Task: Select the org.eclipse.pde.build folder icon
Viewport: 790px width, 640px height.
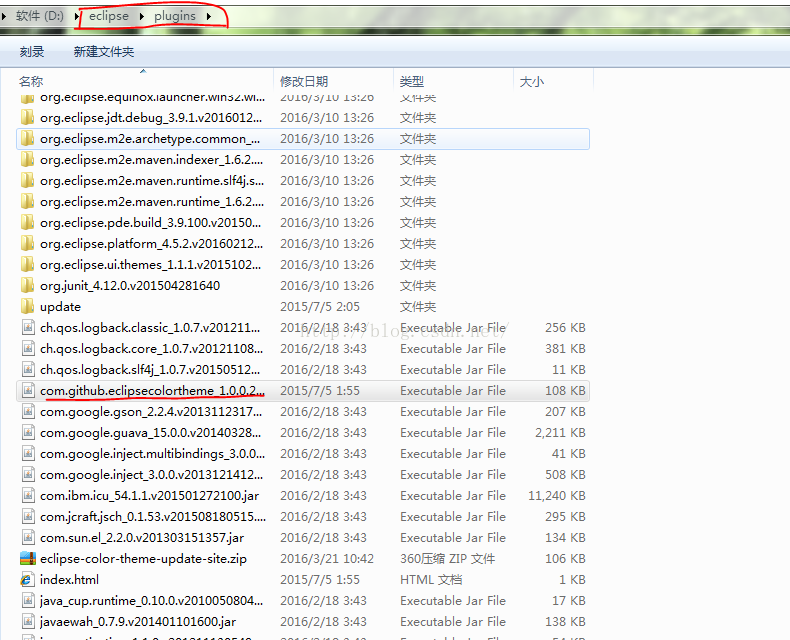Action: 28,223
